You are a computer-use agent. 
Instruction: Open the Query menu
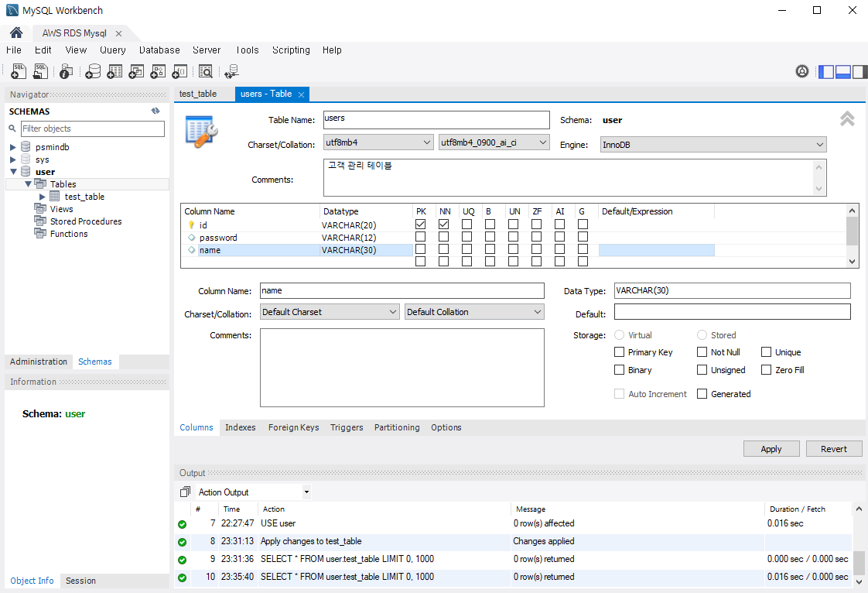click(113, 50)
